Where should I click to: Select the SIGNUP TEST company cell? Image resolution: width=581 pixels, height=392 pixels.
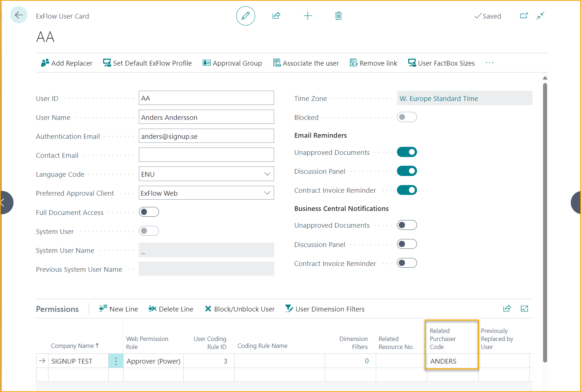tap(78, 361)
